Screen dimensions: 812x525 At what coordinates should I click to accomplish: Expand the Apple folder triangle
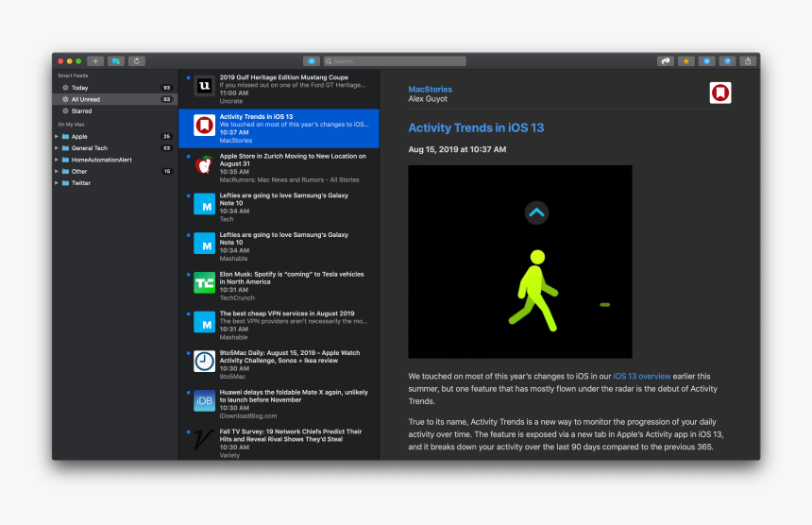click(x=57, y=137)
